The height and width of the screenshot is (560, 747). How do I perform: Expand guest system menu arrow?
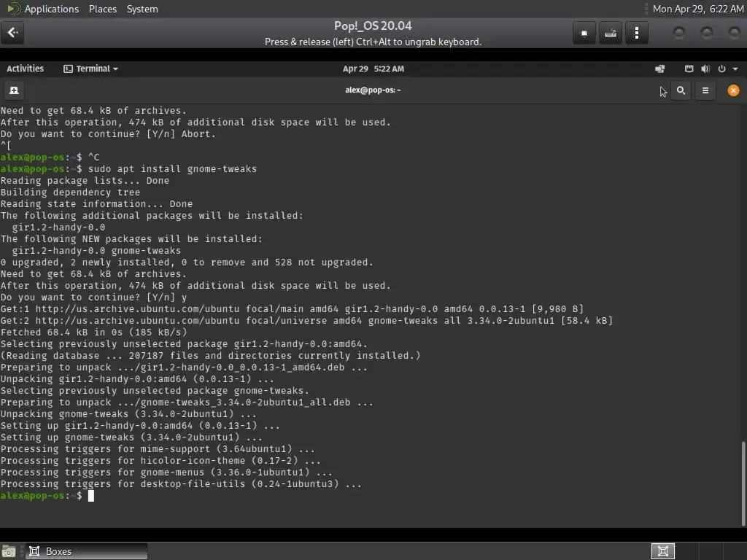[x=735, y=69]
